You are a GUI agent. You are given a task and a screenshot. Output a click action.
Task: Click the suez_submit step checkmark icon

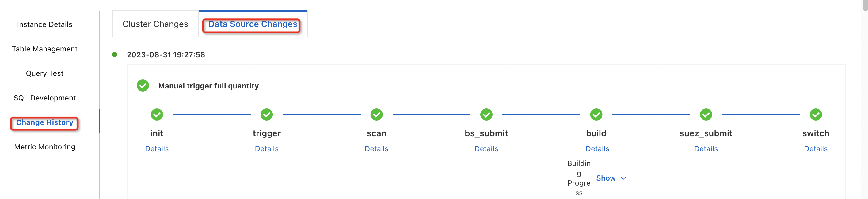(x=706, y=115)
